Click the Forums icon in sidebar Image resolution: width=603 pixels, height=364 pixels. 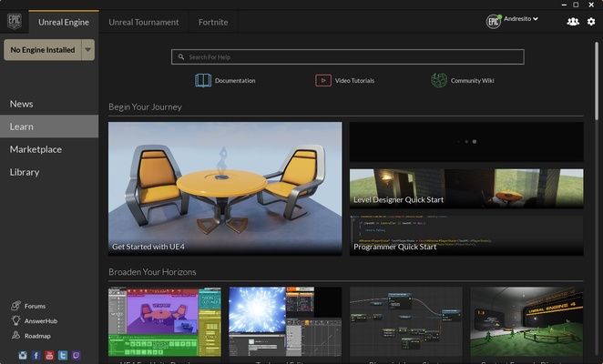coord(15,306)
